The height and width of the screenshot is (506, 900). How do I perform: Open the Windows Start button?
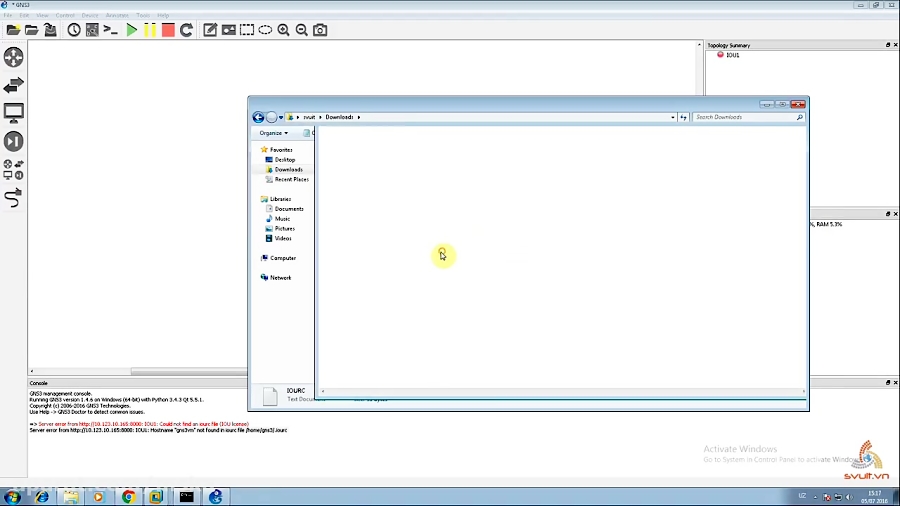[13, 497]
